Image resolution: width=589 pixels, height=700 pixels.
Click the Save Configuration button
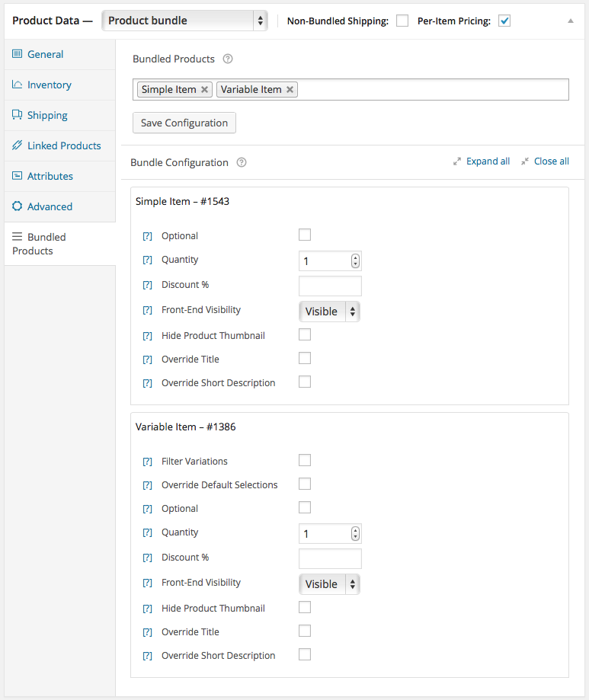pos(184,123)
